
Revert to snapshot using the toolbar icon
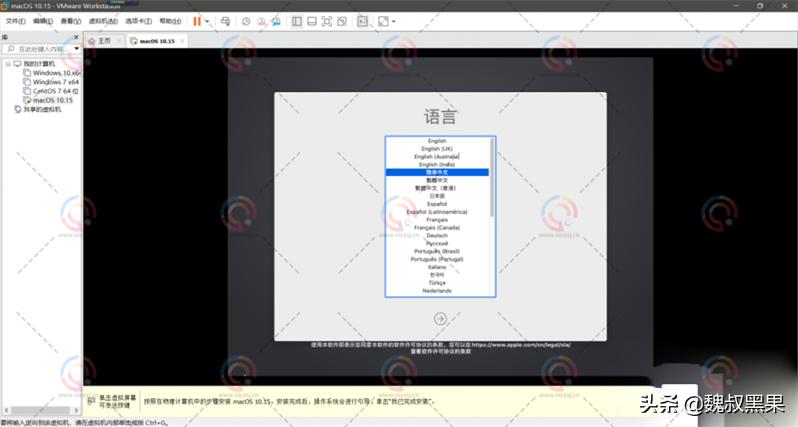click(261, 21)
